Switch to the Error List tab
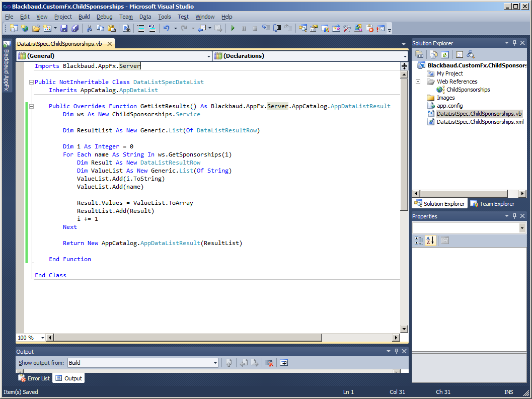Image resolution: width=532 pixels, height=399 pixels. [34, 378]
